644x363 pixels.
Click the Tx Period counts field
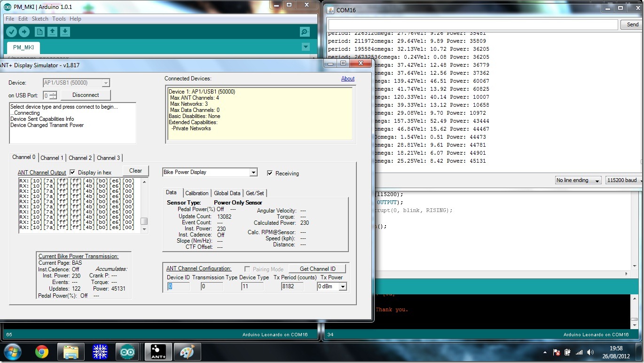(x=292, y=286)
